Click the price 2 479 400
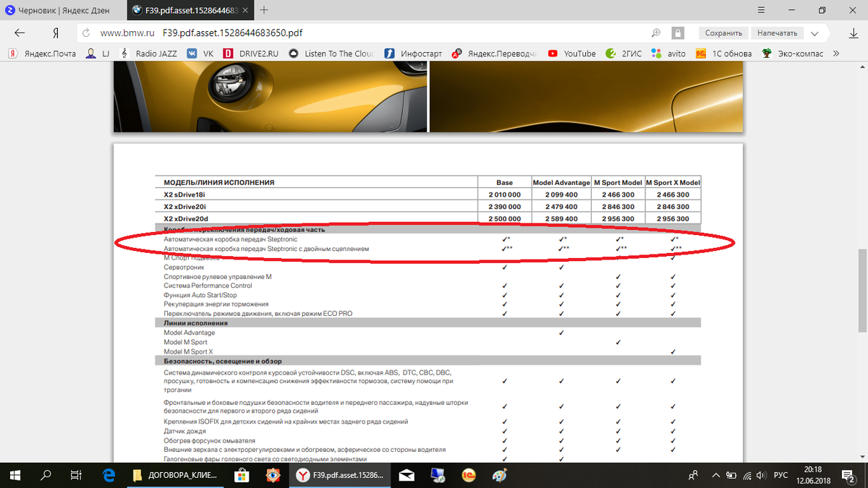Screen dimensions: 868x488 point(561,207)
